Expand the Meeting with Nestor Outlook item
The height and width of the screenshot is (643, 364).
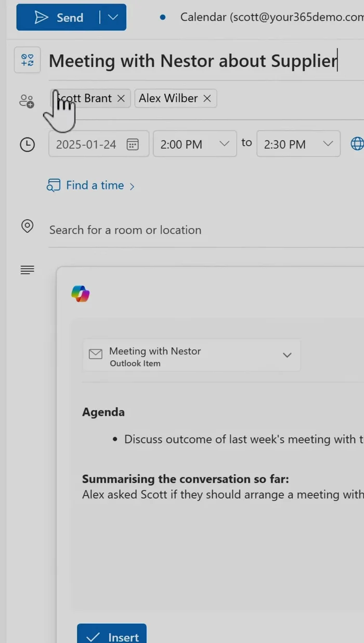coord(287,355)
